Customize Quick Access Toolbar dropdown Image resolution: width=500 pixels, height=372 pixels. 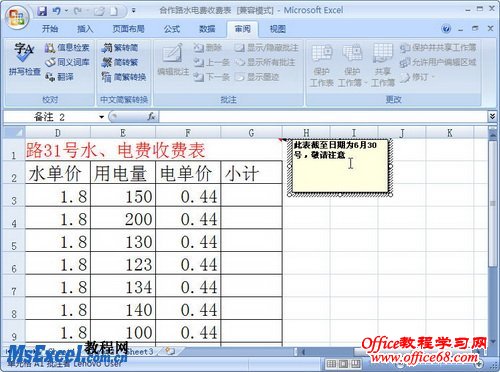(x=133, y=11)
